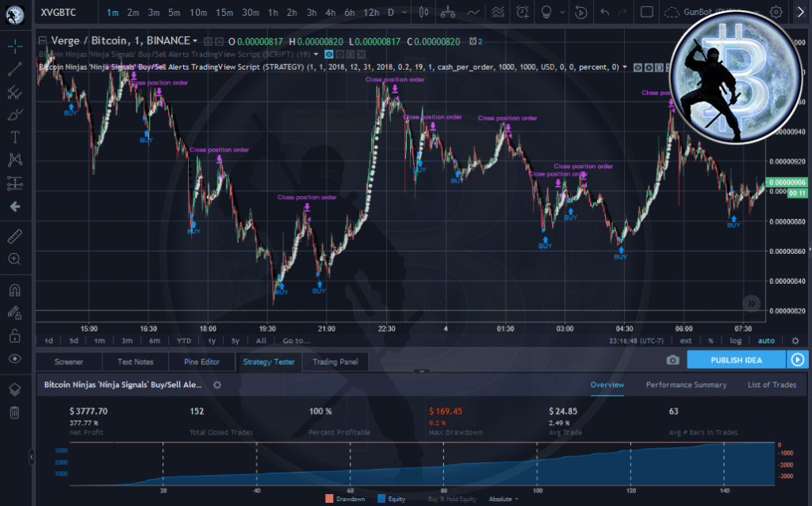The image size is (812, 506).
Task: Toggle visibility of the STRATEGY indicator
Action: [x=638, y=67]
